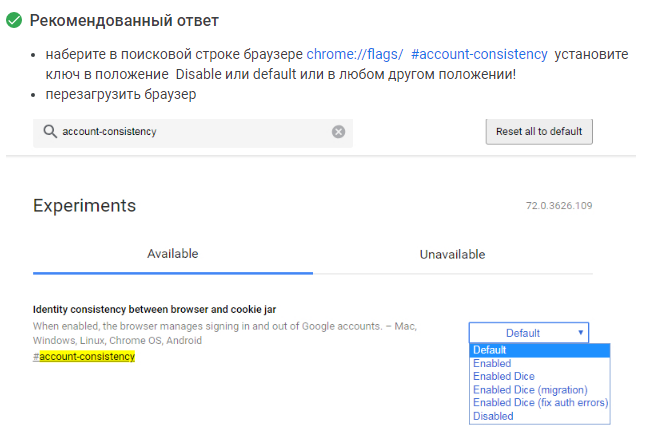The image size is (668, 439).
Task: Click the перезагрузить браузер bullet text
Action: [x=121, y=94]
